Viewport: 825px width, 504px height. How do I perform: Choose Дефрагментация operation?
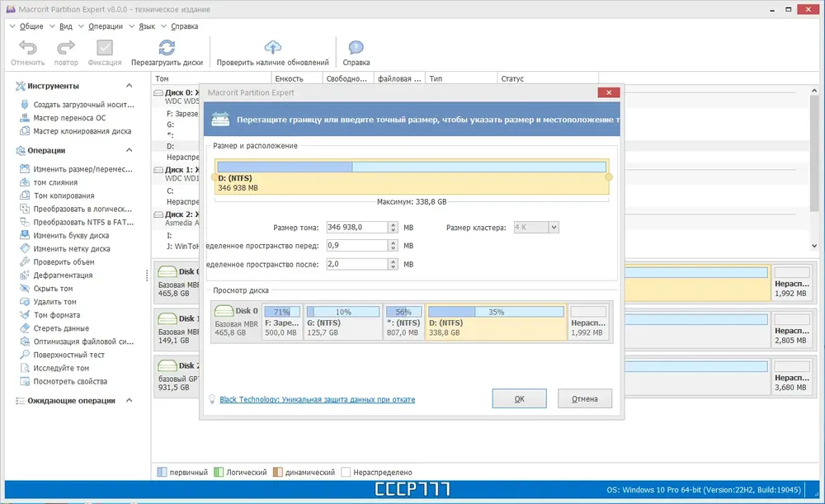pos(56,276)
